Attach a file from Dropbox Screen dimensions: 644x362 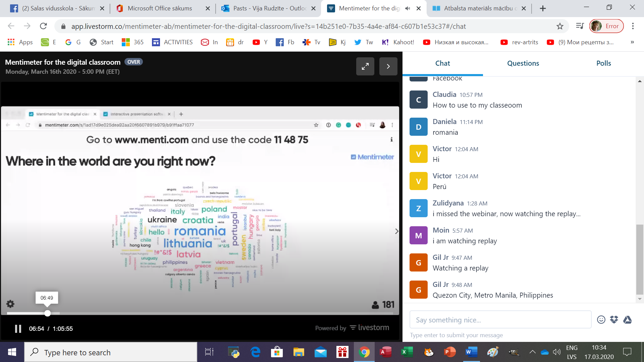point(614,320)
